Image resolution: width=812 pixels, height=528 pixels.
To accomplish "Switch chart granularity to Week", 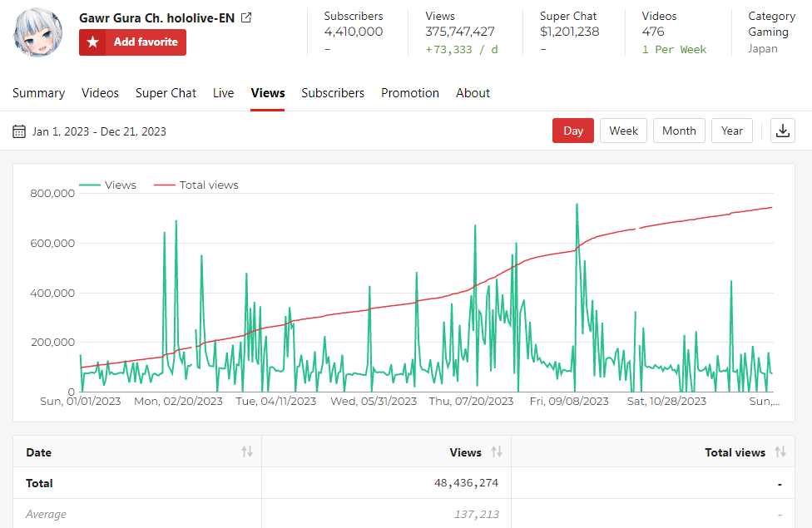I will [623, 131].
